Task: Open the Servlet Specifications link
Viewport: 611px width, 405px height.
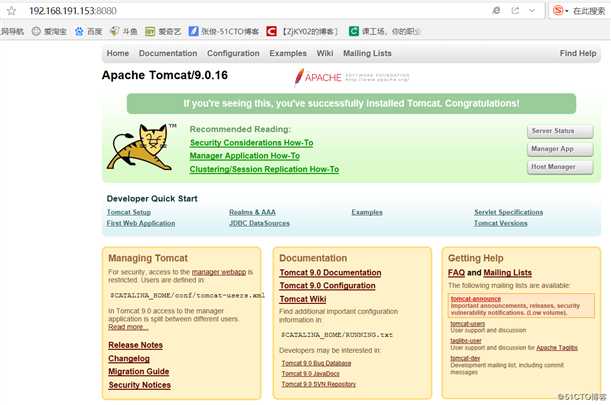Action: pyautogui.click(x=509, y=212)
